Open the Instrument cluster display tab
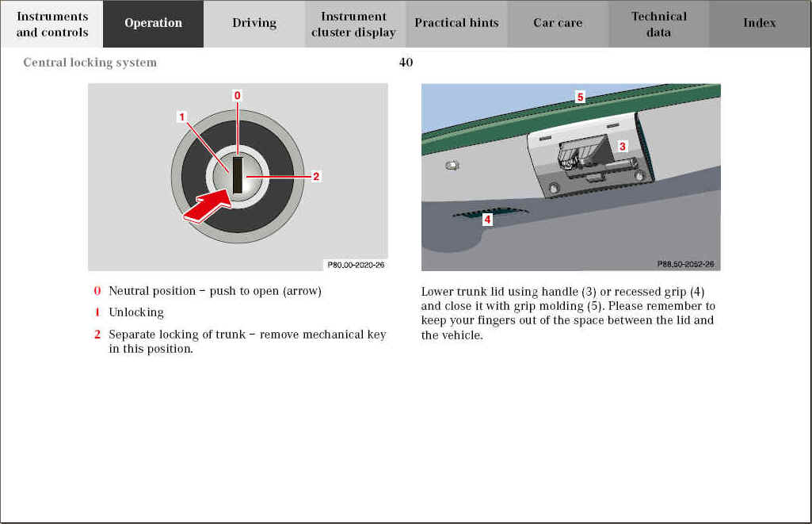The image size is (812, 524). [x=354, y=24]
